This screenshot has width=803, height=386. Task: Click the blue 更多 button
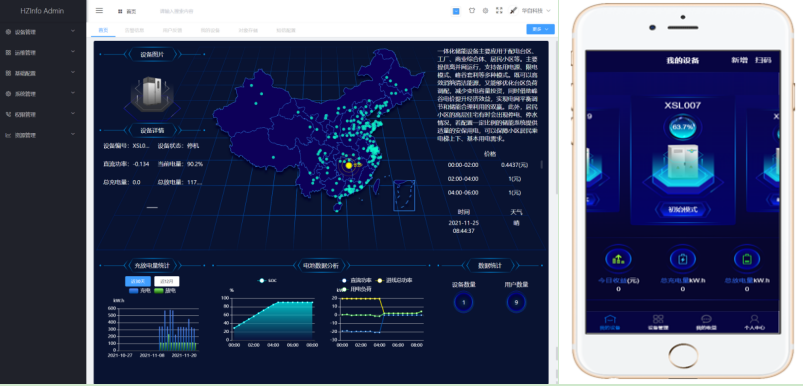[540, 29]
